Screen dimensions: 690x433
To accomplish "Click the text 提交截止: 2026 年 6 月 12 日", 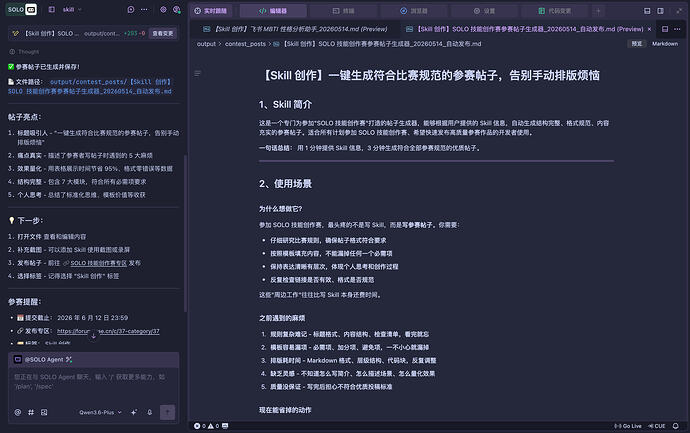I will (73, 318).
